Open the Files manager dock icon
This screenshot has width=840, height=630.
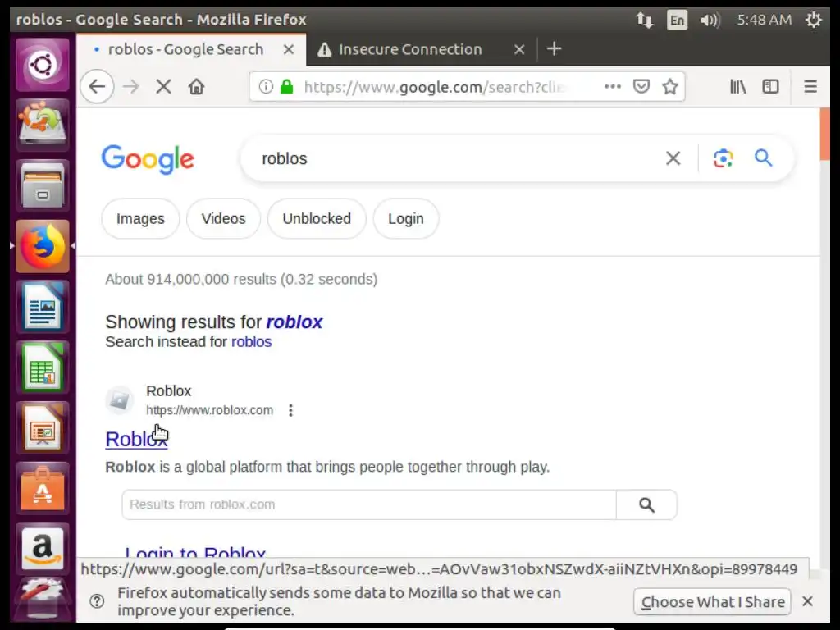coord(43,186)
